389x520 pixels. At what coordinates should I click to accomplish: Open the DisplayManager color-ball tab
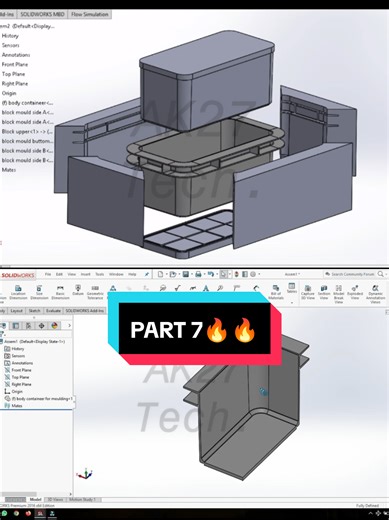tap(55, 325)
